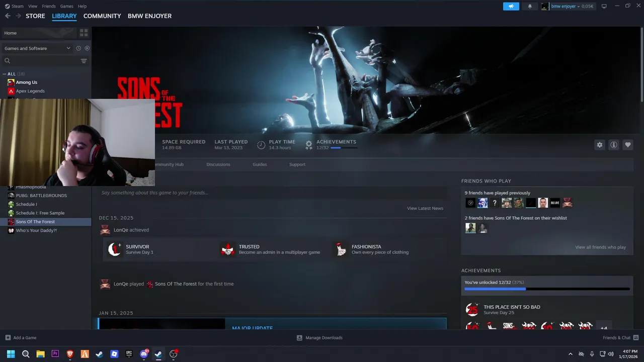Screen dimensions: 644x362
Task: Open the Games menu
Action: coord(66,6)
